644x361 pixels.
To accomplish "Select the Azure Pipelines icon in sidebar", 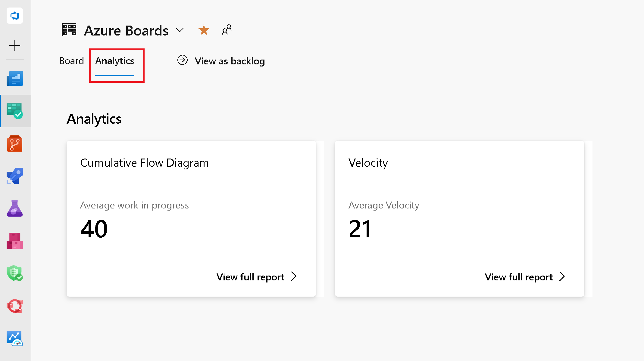I will [x=14, y=176].
